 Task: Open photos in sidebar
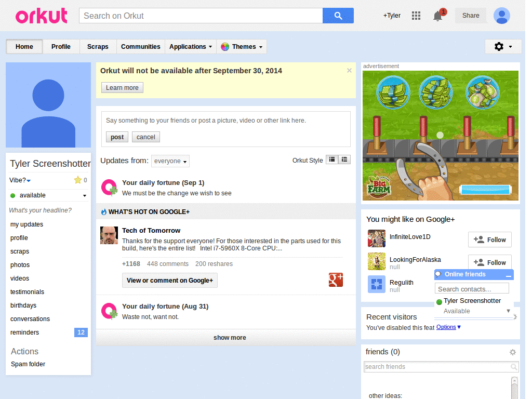coord(20,265)
